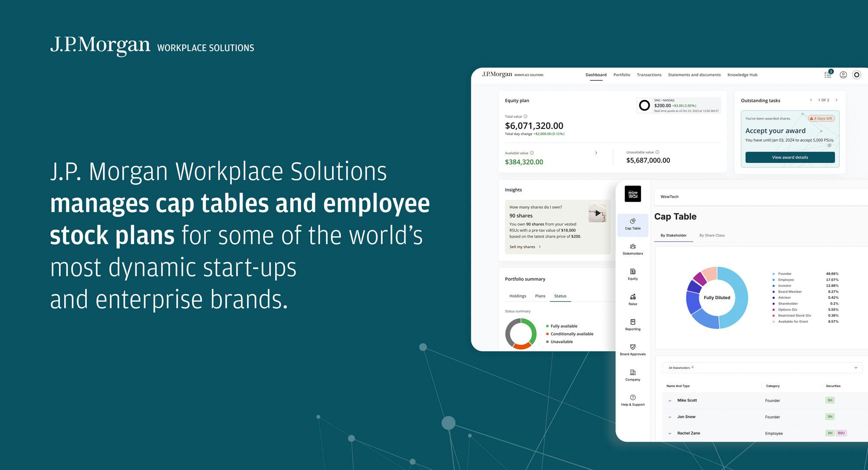The image size is (868, 470).
Task: Click the WowTech logo tile
Action: tap(633, 194)
